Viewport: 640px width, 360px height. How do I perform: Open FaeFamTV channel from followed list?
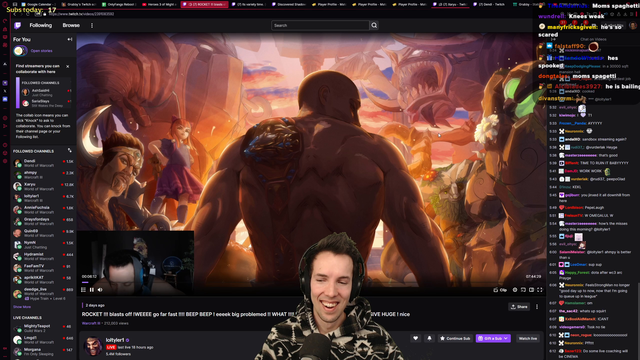point(43,268)
